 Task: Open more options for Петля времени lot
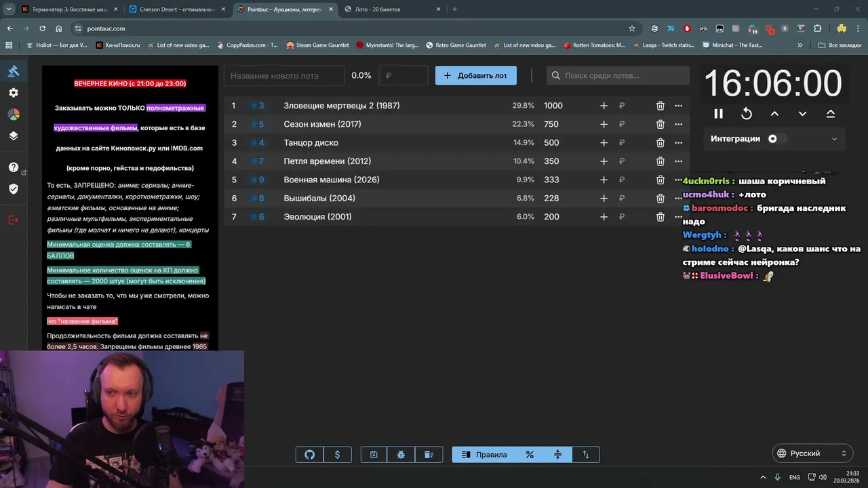pos(679,161)
